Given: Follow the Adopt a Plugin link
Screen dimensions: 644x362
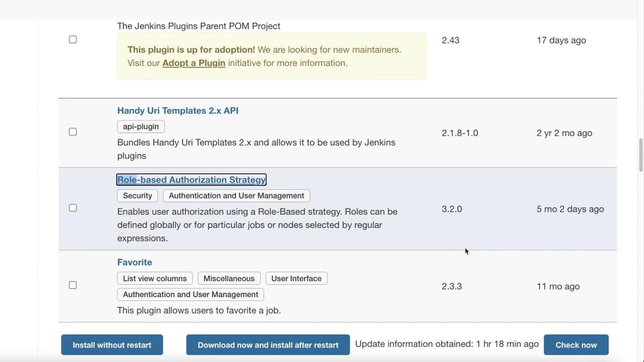Looking at the screenshot, I should pos(194,63).
